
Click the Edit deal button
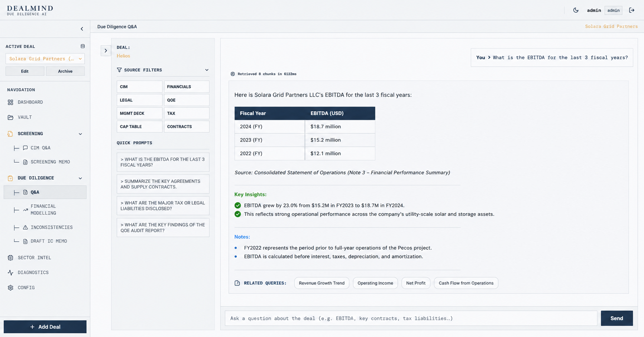click(x=25, y=71)
